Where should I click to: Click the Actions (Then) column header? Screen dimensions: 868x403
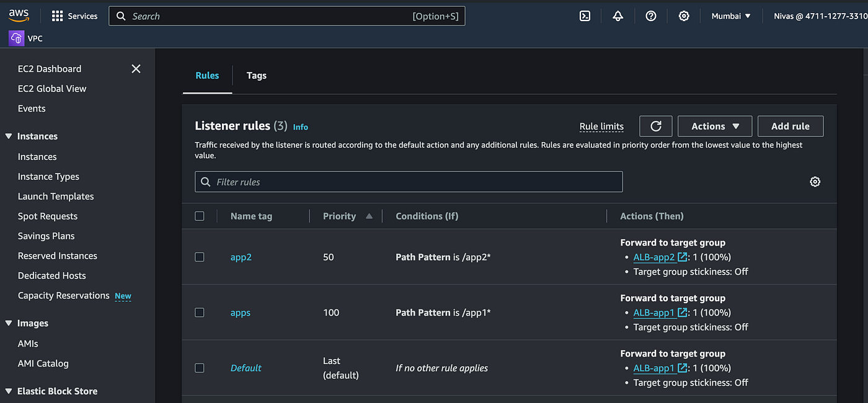tap(652, 216)
